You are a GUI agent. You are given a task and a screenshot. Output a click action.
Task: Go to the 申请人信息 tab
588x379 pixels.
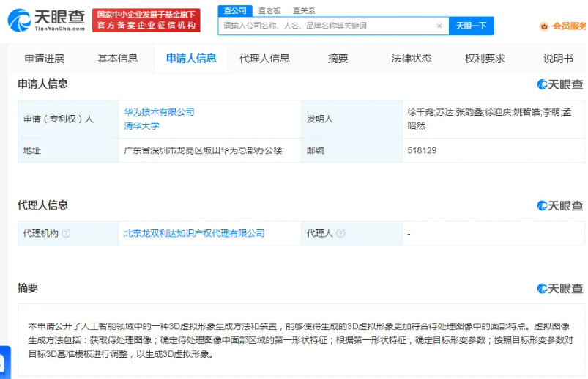(x=191, y=59)
